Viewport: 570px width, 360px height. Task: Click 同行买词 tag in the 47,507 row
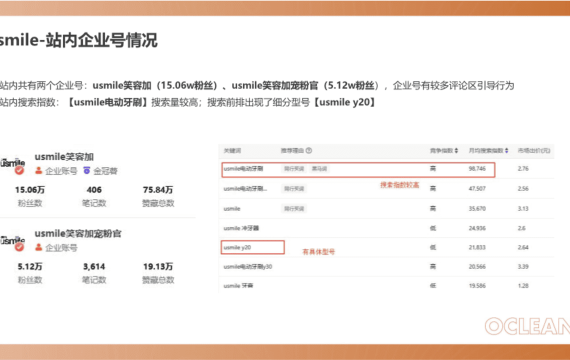click(294, 189)
